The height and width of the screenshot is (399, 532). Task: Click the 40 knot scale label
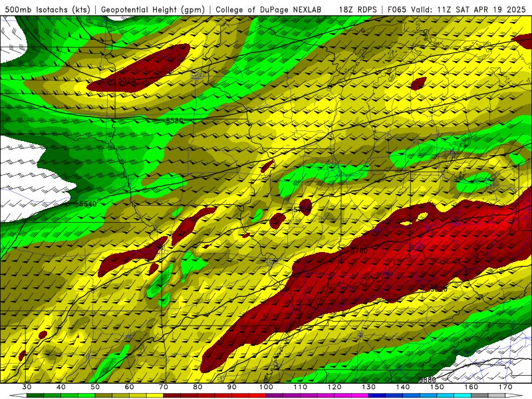point(61,387)
